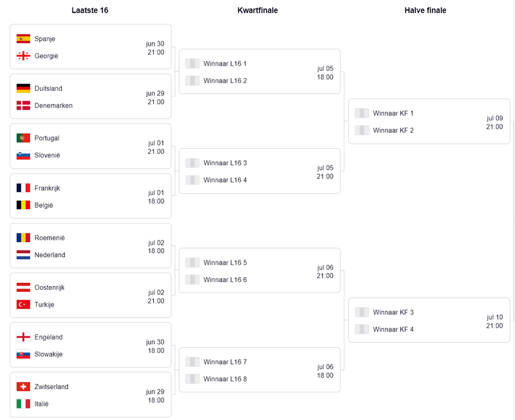This screenshot has width=515, height=420.
Task: Click the placeholder flag beside Winnaar L16 7
Action: pos(192,362)
